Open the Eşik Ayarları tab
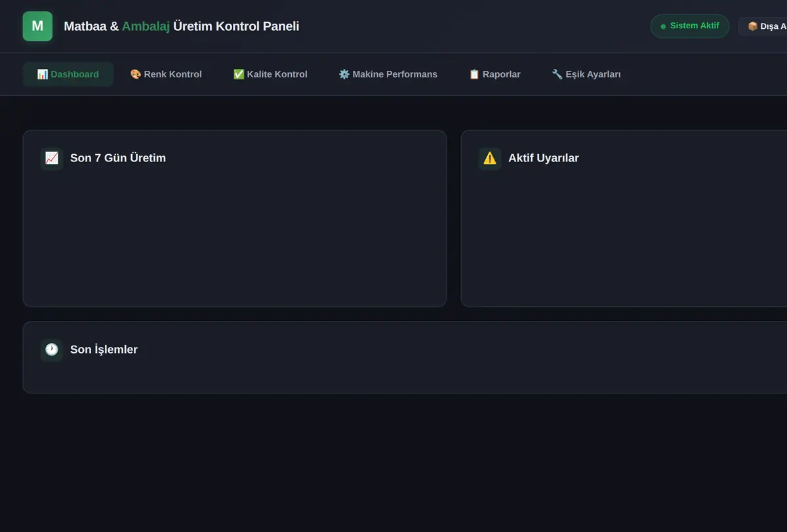Screen dimensions: 787x532 coord(586,74)
